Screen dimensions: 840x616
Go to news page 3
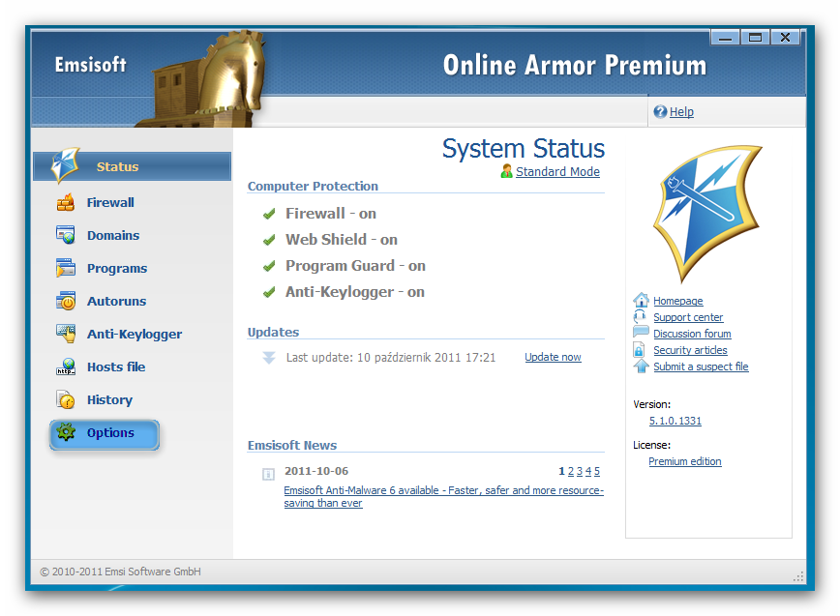tap(580, 471)
